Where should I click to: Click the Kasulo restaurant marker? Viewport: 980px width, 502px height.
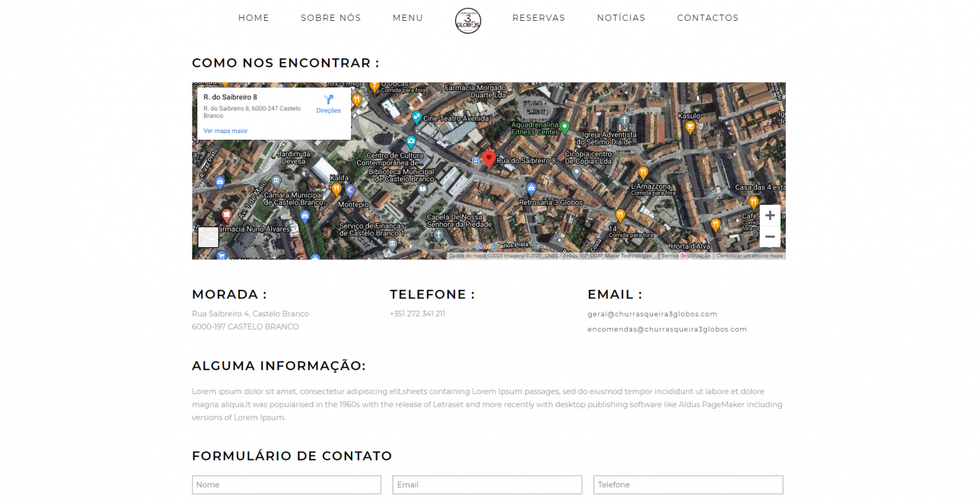(690, 127)
